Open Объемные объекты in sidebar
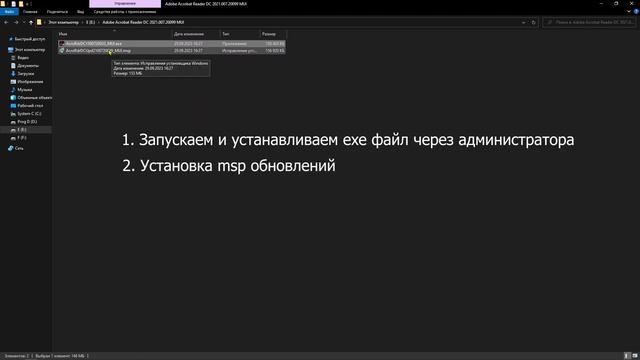Viewport: 640px width, 360px height. pyautogui.click(x=35, y=98)
